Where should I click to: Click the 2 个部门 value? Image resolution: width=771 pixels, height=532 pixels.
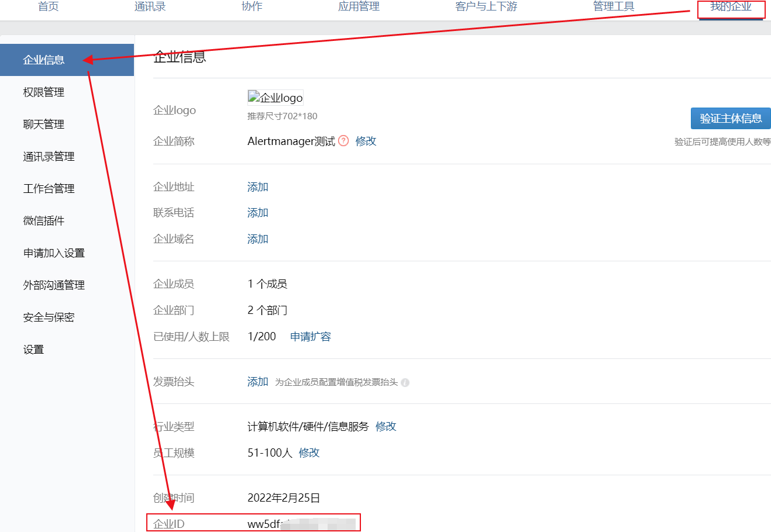click(267, 310)
